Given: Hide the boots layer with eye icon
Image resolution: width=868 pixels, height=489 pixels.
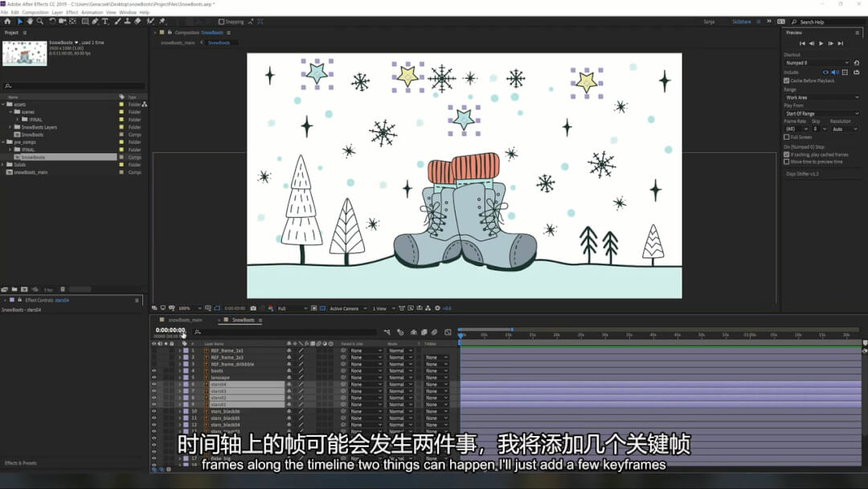Looking at the screenshot, I should click(x=154, y=371).
